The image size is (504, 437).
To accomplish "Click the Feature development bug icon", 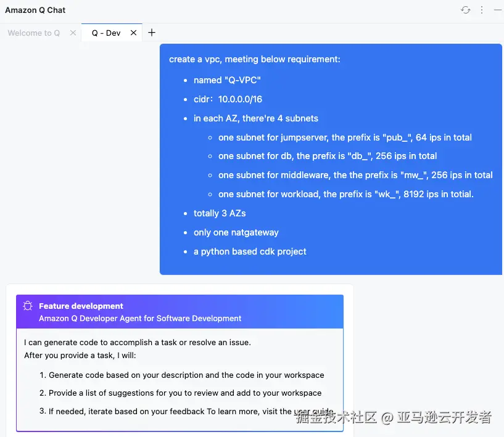I will tap(28, 306).
